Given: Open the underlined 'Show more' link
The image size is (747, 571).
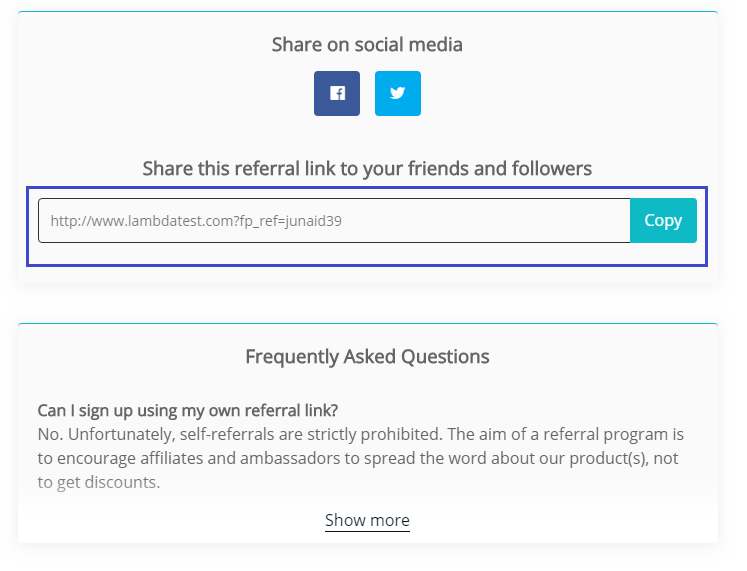Looking at the screenshot, I should (x=367, y=520).
